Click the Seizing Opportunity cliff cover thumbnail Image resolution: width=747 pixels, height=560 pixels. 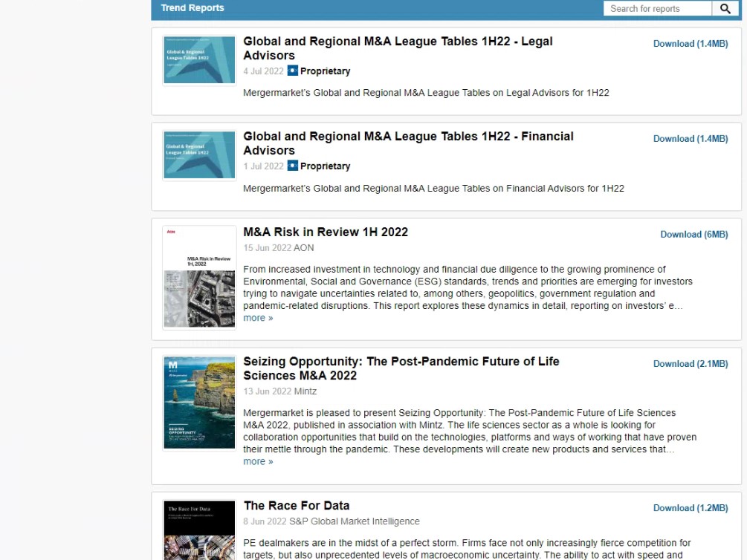pos(199,403)
